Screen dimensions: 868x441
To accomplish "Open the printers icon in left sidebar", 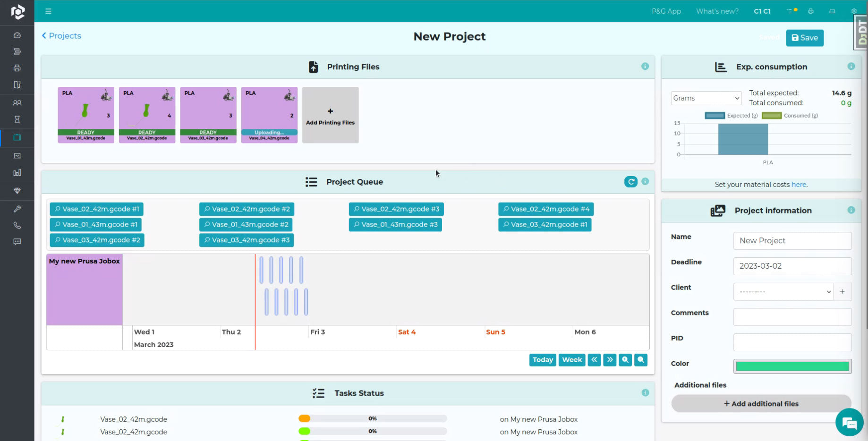I will tap(17, 68).
